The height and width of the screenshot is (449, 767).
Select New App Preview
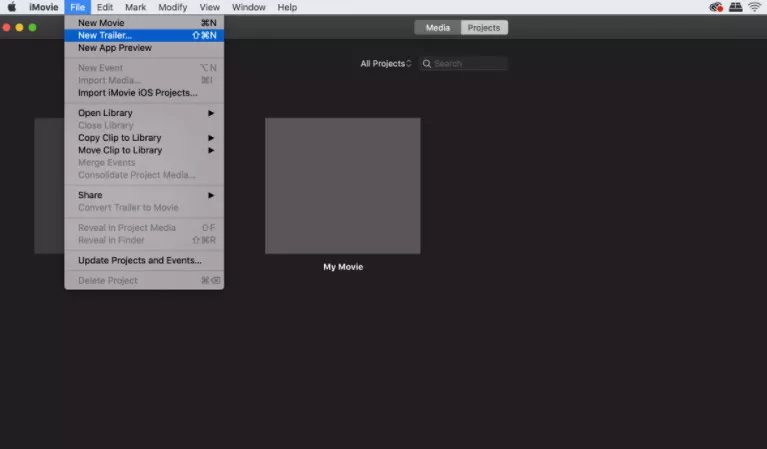tap(144, 48)
